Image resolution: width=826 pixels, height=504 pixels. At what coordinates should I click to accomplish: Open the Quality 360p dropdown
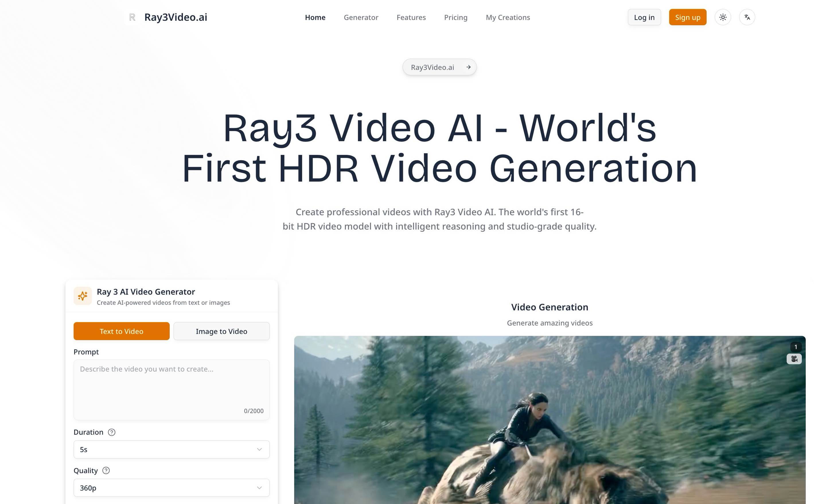(171, 488)
